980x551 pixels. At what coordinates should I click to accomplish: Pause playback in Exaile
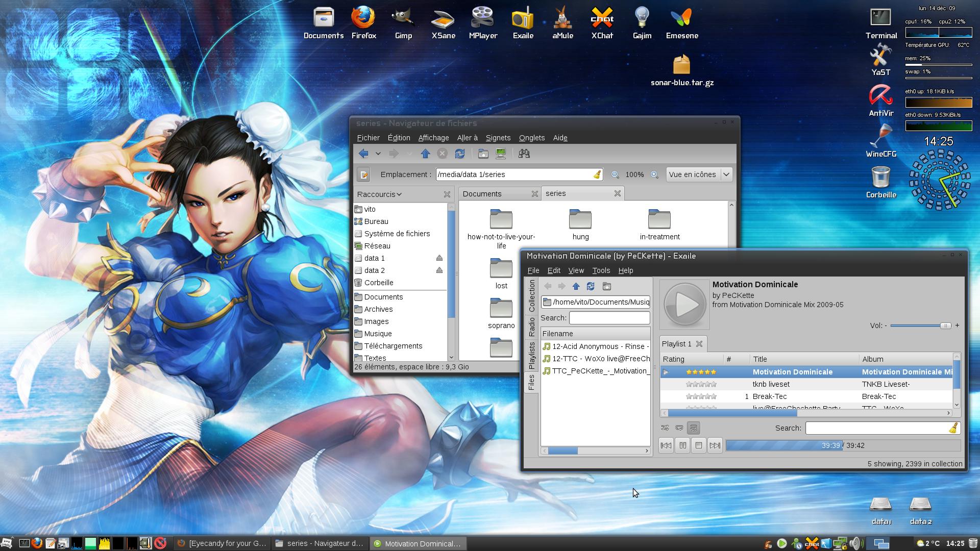[x=682, y=445]
